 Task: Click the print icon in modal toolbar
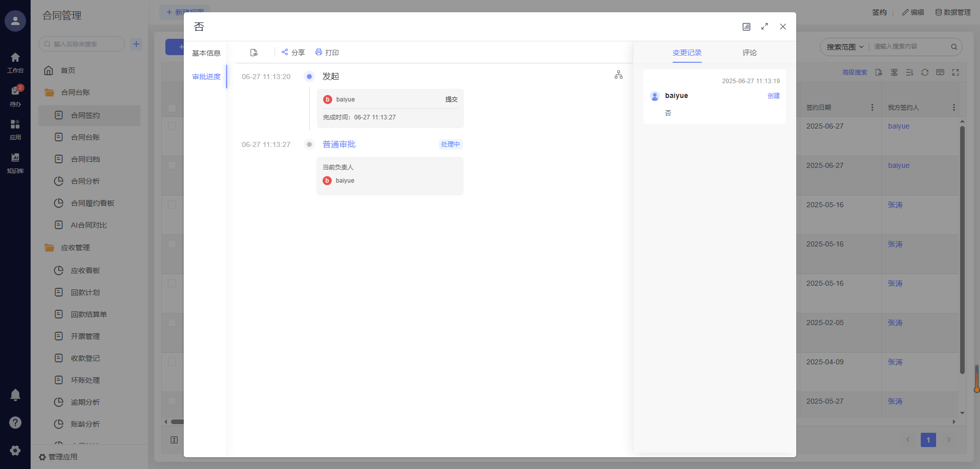[x=318, y=52]
